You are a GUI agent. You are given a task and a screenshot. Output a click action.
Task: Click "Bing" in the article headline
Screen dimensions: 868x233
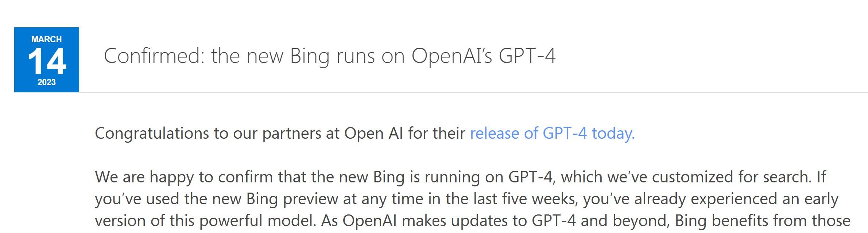click(x=310, y=56)
